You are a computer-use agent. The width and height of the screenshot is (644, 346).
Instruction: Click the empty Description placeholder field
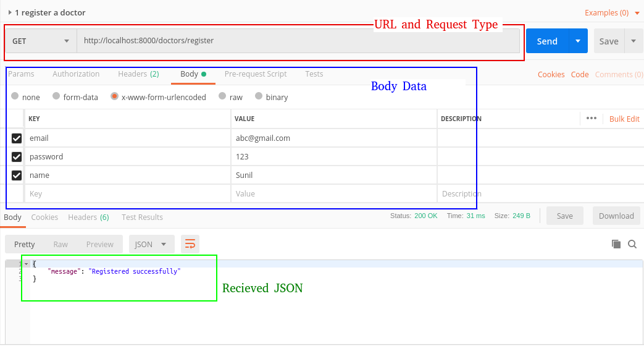[540, 193]
